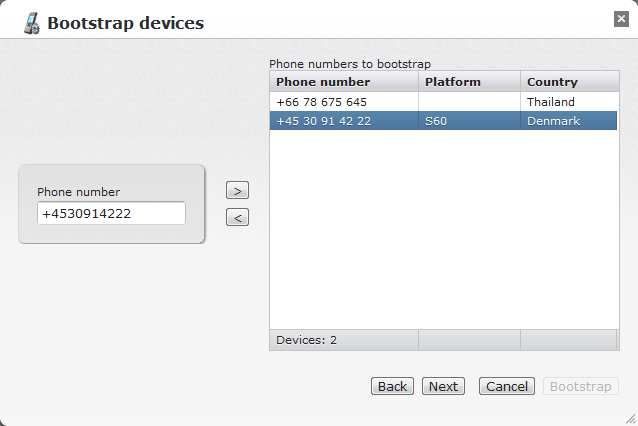Click the resize grip in dialog corner
Image resolution: width=638 pixels, height=426 pixels.
click(630, 418)
